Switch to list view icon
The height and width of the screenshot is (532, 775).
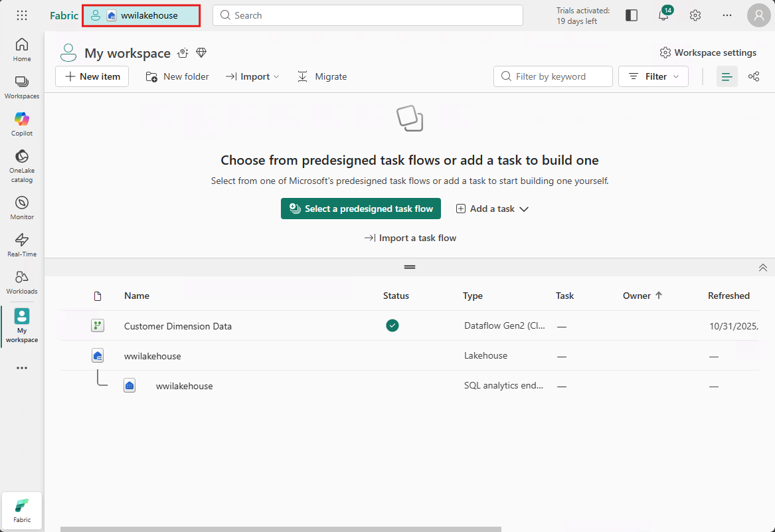727,76
